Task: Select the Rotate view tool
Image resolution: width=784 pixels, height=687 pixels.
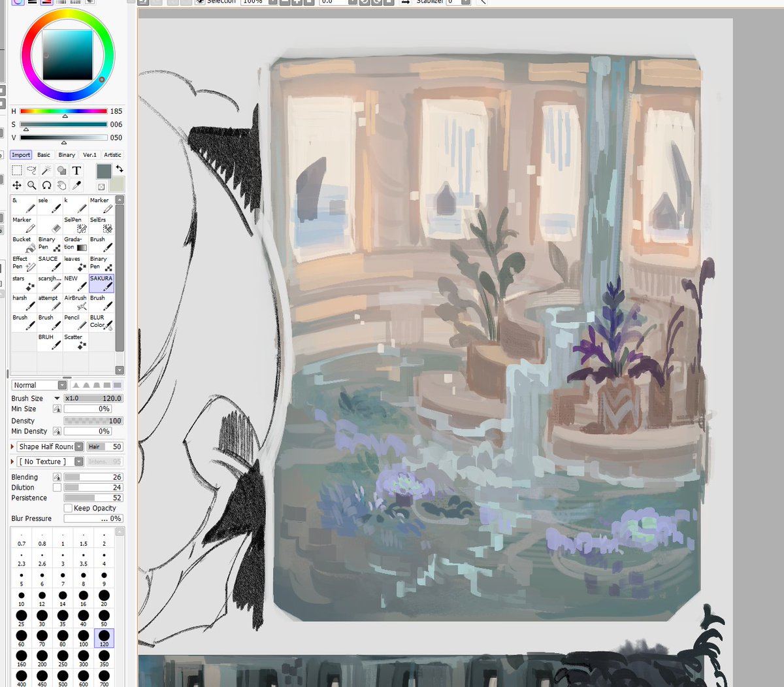Action: coord(46,186)
